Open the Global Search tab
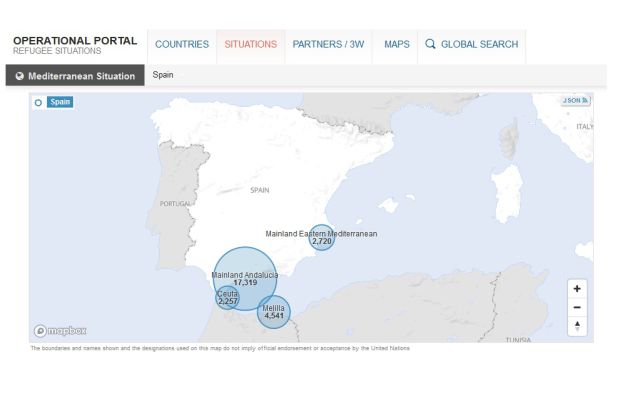Screen dimensions: 630x394 472,45
